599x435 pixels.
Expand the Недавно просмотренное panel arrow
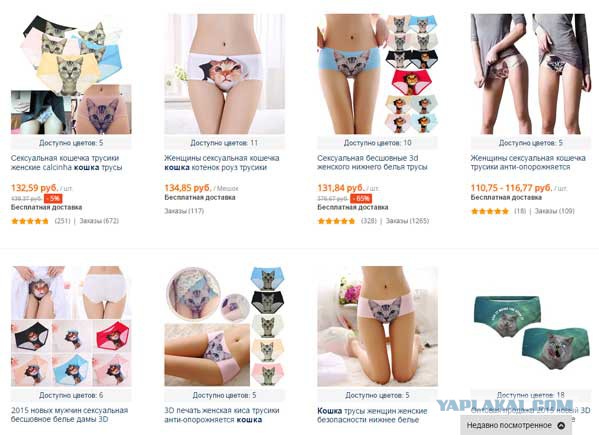561,425
